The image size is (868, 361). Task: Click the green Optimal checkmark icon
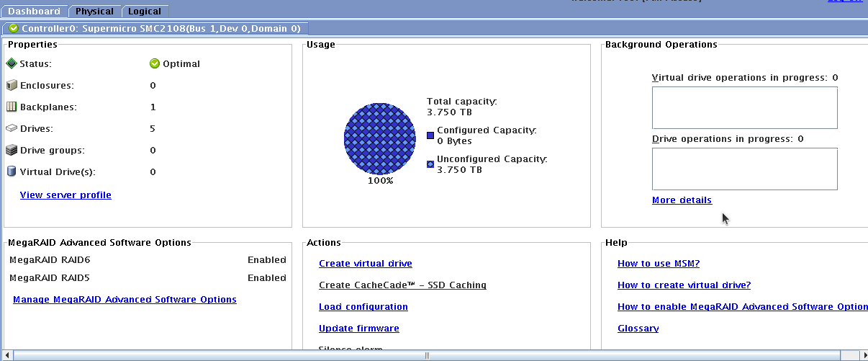(x=154, y=63)
